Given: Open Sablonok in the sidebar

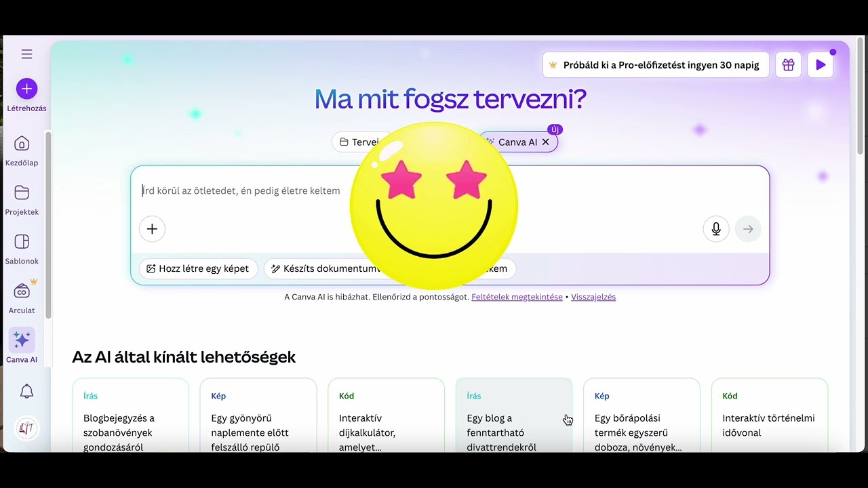Looking at the screenshot, I should point(22,249).
